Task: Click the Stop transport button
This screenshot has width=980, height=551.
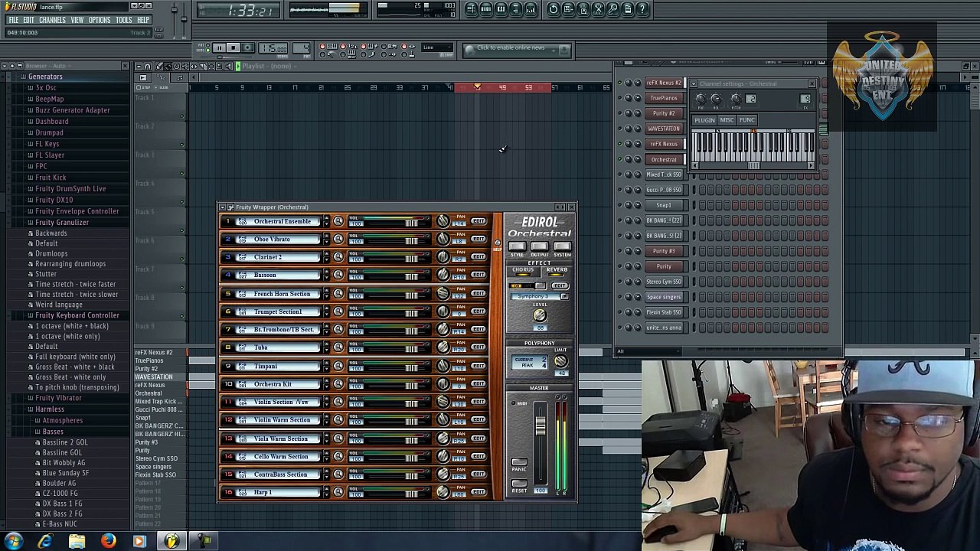Action: [x=233, y=48]
